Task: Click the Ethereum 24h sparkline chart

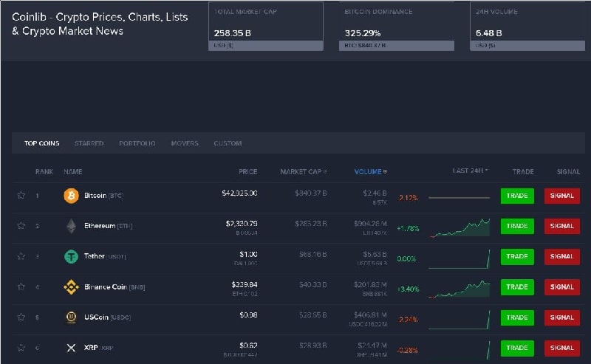Action: (x=459, y=227)
